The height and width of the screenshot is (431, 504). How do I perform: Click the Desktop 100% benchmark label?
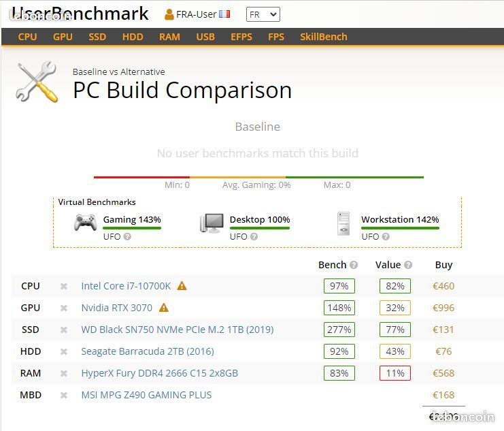pyautogui.click(x=260, y=219)
